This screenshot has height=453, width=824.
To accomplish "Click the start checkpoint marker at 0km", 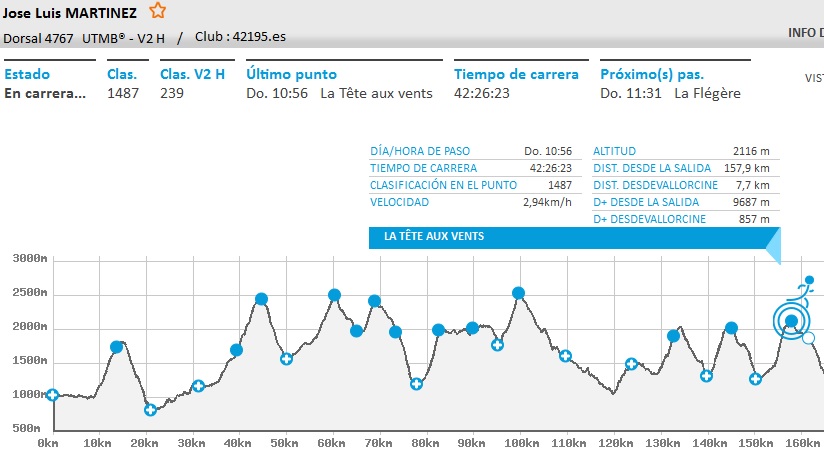I will click(x=52, y=395).
